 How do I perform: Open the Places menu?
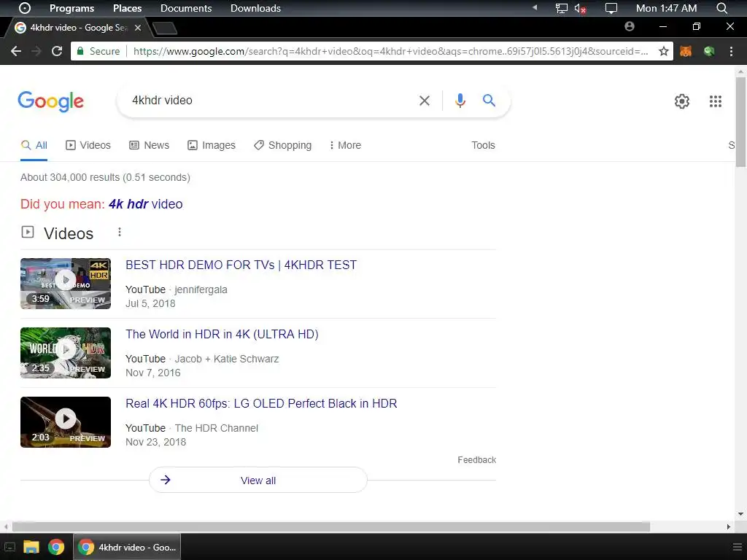(127, 8)
